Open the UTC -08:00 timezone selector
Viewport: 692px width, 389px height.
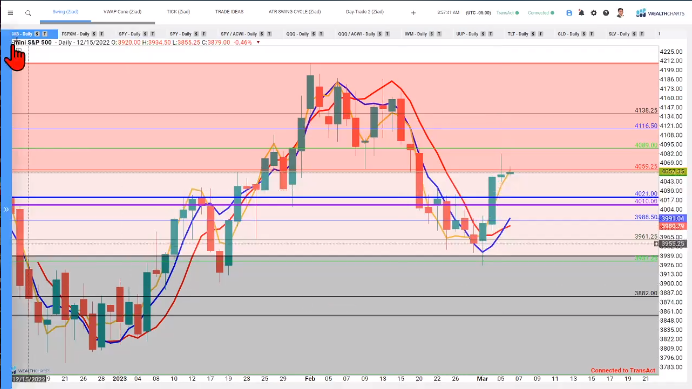pyautogui.click(x=478, y=13)
